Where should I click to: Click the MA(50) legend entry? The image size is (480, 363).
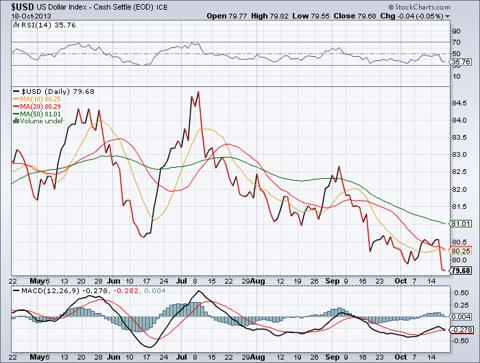(37, 114)
